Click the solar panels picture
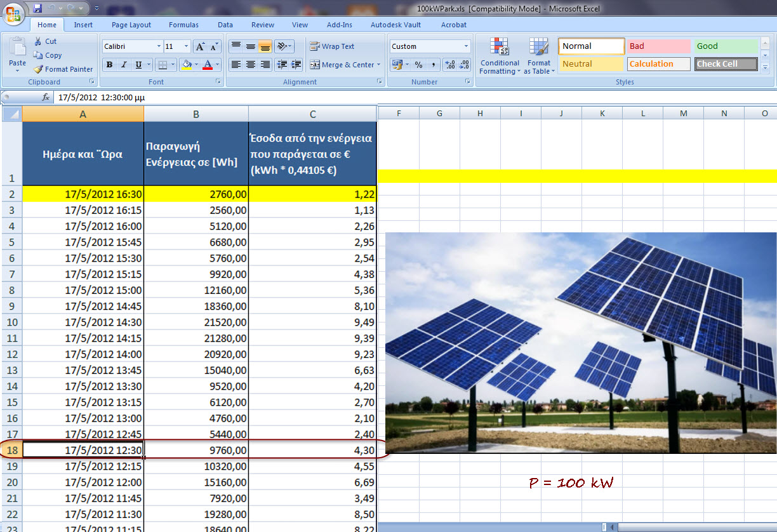 [x=581, y=343]
